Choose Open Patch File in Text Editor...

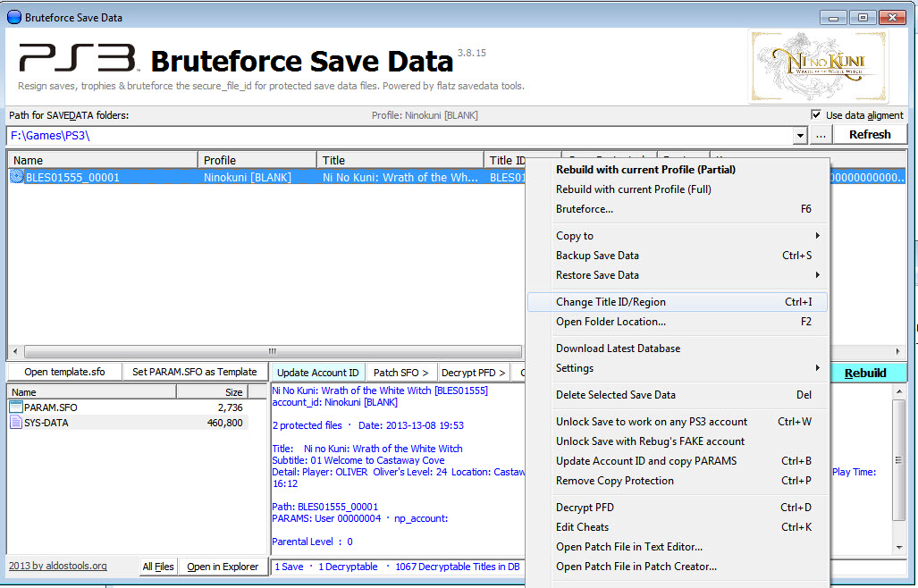[678, 547]
